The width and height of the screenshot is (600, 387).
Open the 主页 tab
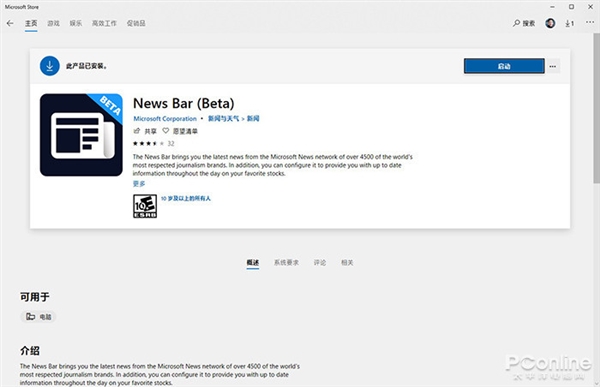tap(31, 23)
